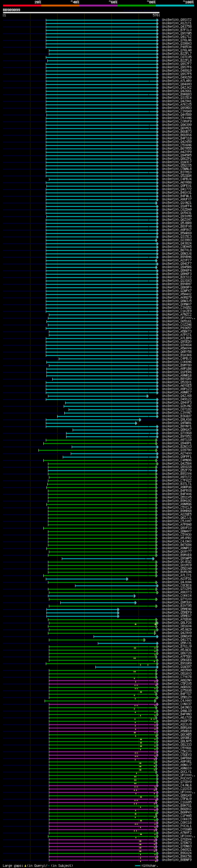Click the alignment bar for UniRef100_Q9SXT2

102,20
